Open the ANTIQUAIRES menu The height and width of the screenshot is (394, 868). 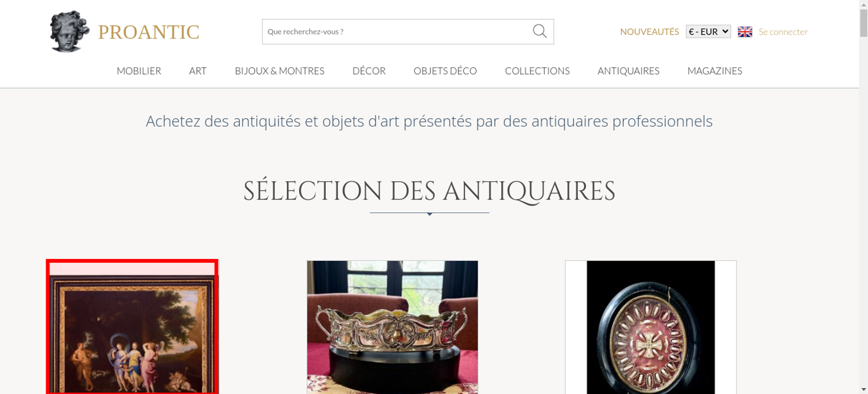[x=628, y=71]
